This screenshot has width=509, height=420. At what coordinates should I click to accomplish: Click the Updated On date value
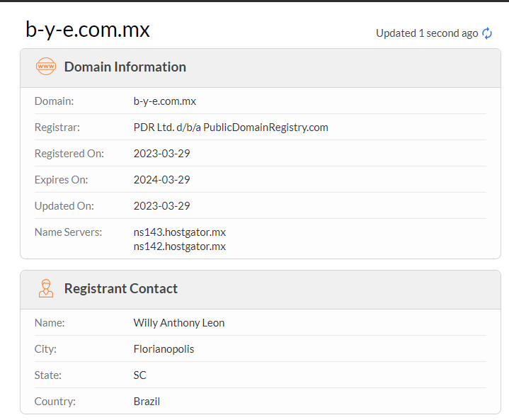coord(162,206)
